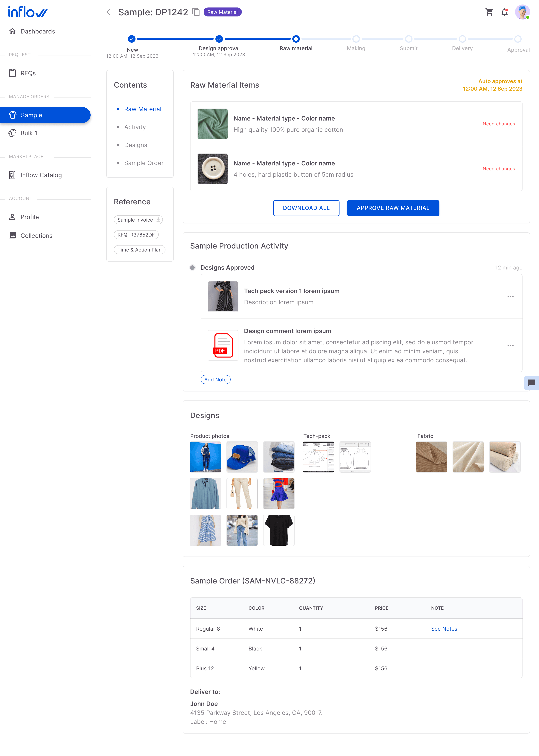The width and height of the screenshot is (539, 756).
Task: Open options menu for Tech pack version
Action: click(510, 296)
